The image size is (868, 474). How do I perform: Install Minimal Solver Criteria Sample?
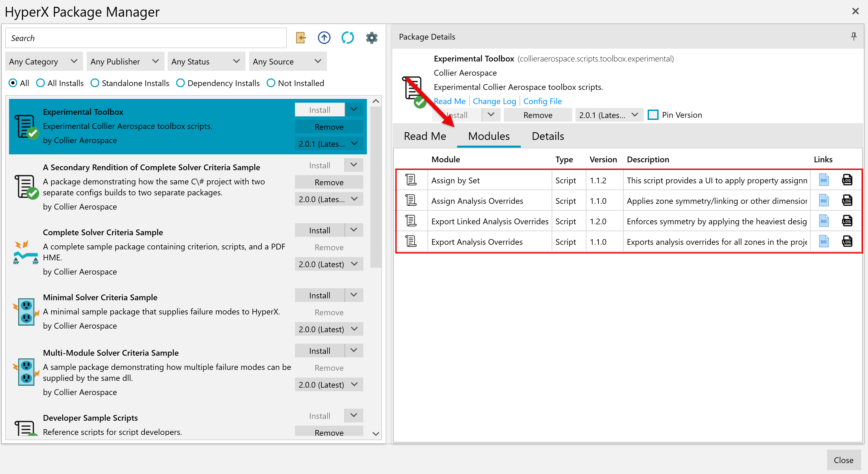(x=319, y=295)
